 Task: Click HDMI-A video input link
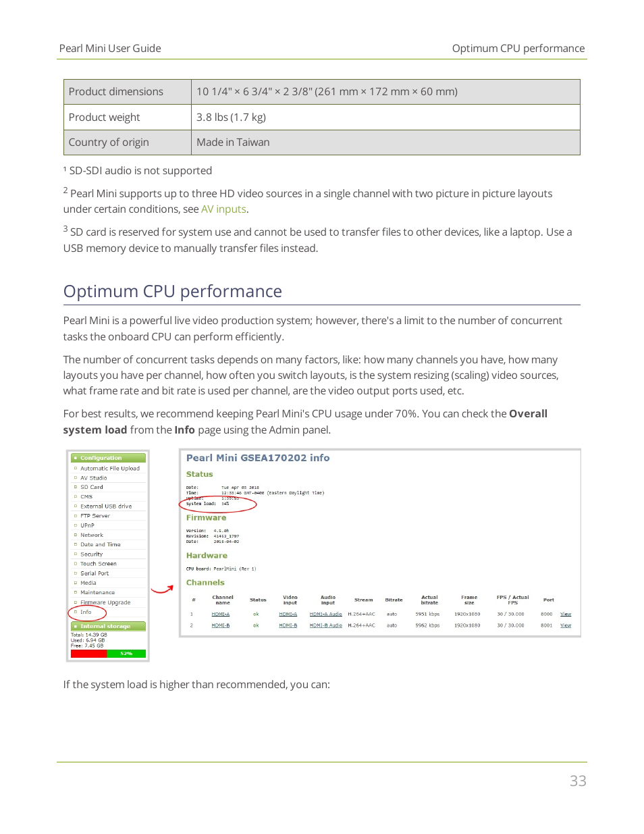click(288, 615)
